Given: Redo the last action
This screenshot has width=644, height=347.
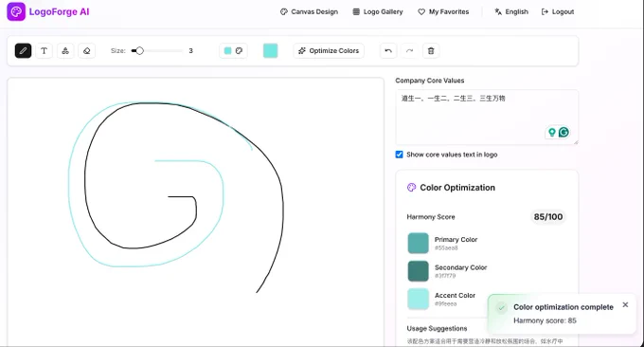Looking at the screenshot, I should [409, 50].
